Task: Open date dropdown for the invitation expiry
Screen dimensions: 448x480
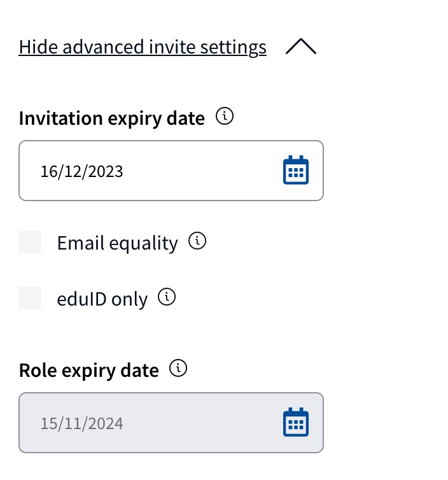Action: [296, 170]
